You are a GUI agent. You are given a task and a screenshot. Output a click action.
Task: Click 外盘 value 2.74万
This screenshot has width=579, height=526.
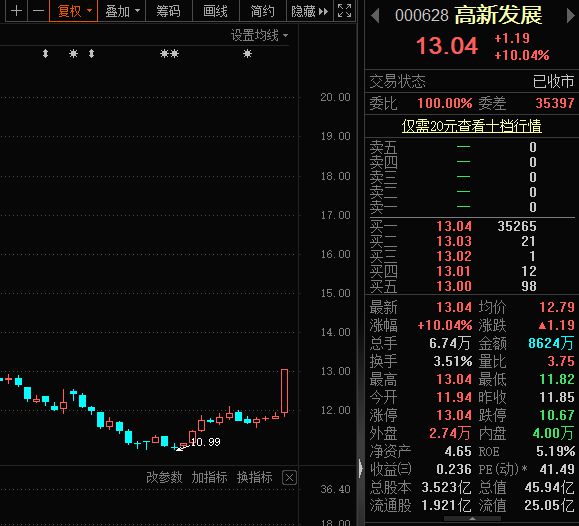tap(450, 433)
